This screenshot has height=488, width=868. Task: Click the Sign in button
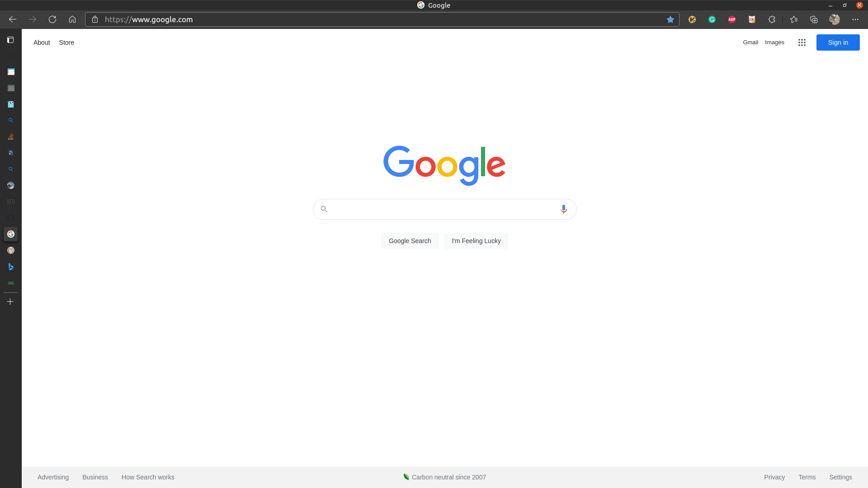(838, 42)
